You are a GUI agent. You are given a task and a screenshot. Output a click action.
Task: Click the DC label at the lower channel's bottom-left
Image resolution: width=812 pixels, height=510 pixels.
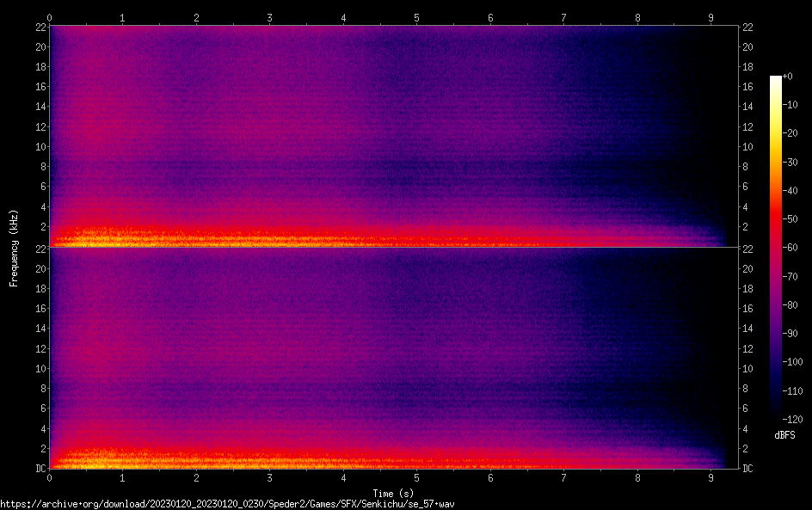pyautogui.click(x=40, y=469)
